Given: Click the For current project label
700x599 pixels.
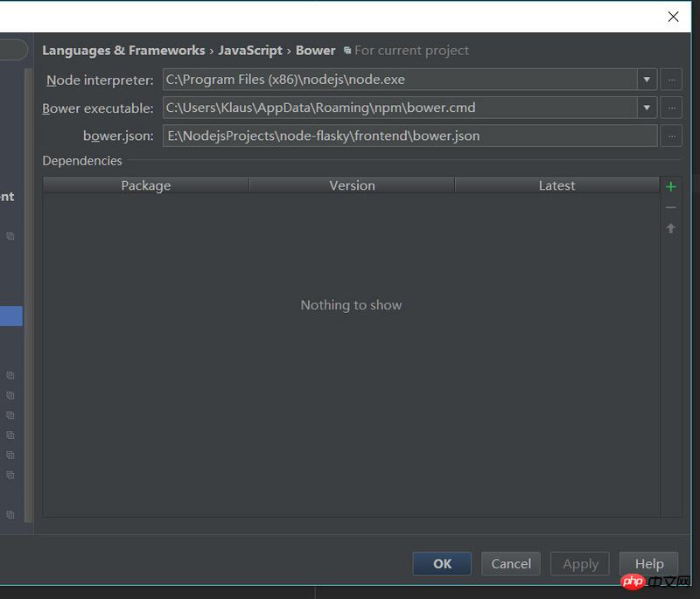Looking at the screenshot, I should 411,51.
